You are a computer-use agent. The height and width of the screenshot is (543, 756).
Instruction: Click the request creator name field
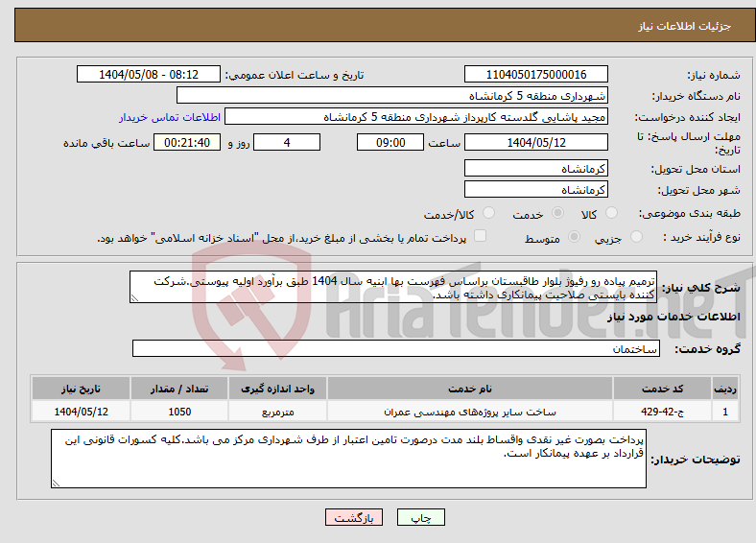coord(416,117)
